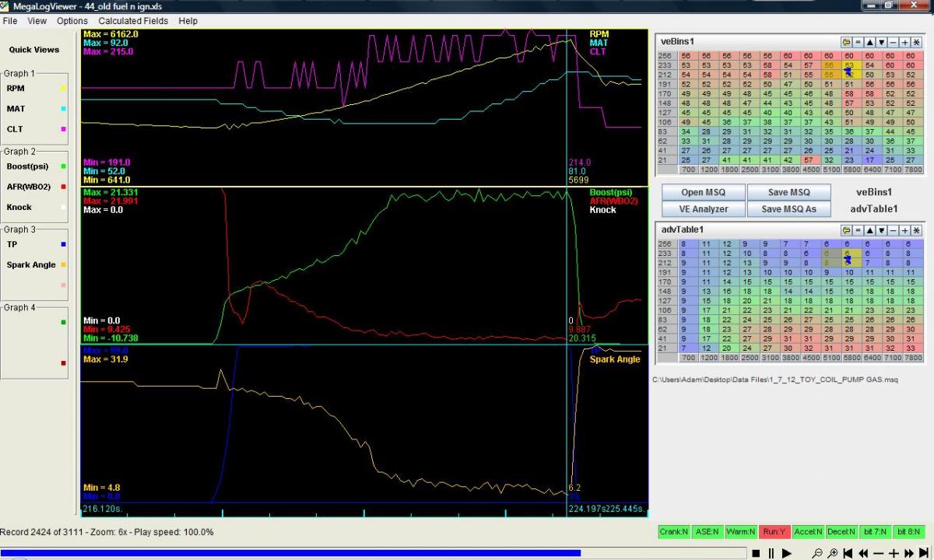The height and width of the screenshot is (560, 934).
Task: Click the undo arrow icon on veBins1 table
Action: click(846, 42)
